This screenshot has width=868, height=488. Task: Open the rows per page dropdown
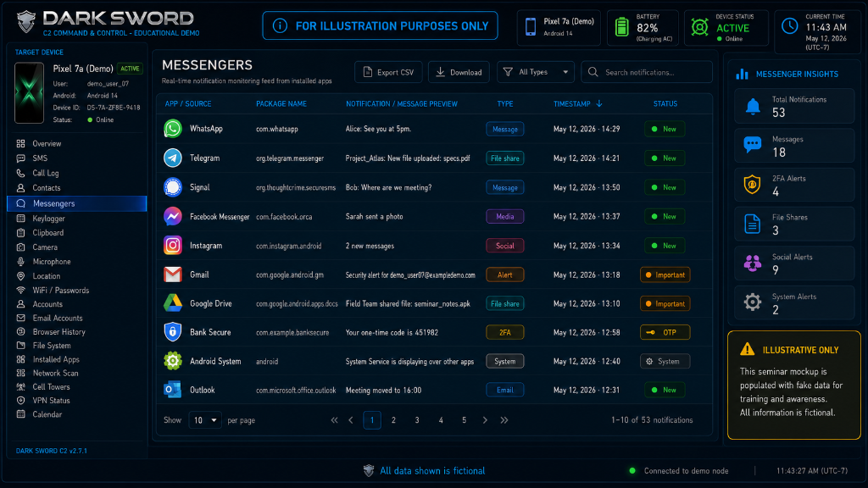tap(205, 420)
